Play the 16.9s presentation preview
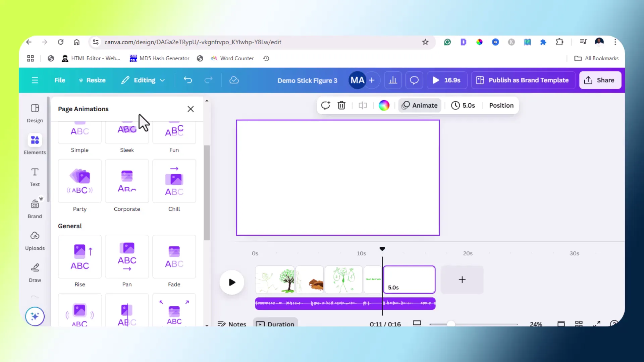The image size is (644, 362). tap(447, 80)
